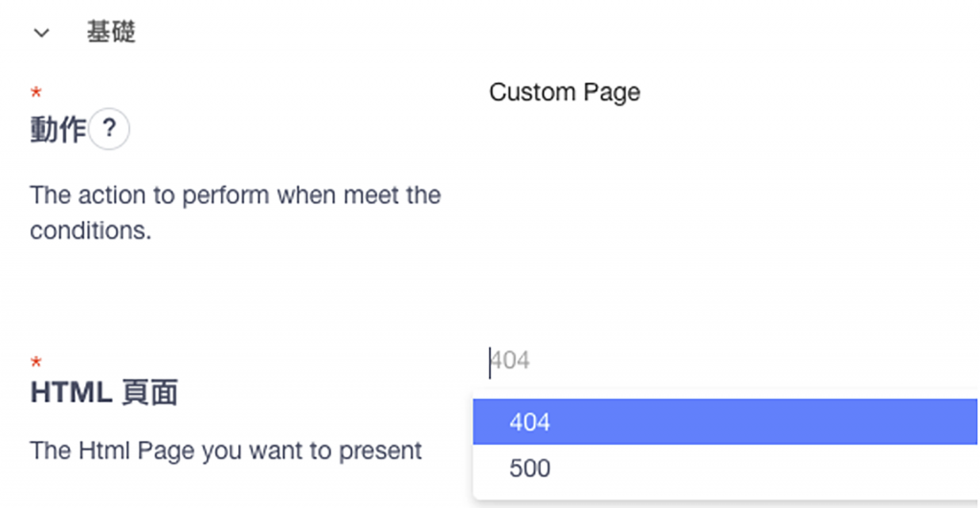
Task: Collapse the 基礎 section chevron
Action: pyautogui.click(x=41, y=33)
